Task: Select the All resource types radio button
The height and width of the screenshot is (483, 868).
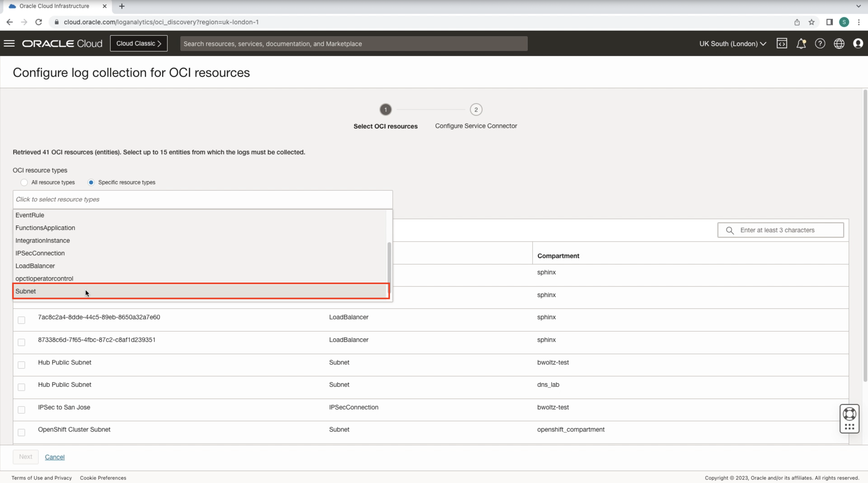Action: click(24, 182)
